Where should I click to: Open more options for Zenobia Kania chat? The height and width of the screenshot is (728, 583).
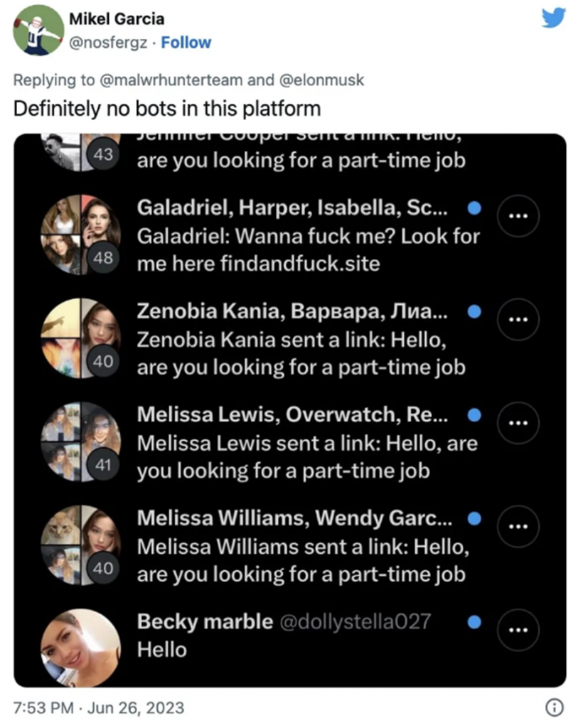(x=518, y=319)
